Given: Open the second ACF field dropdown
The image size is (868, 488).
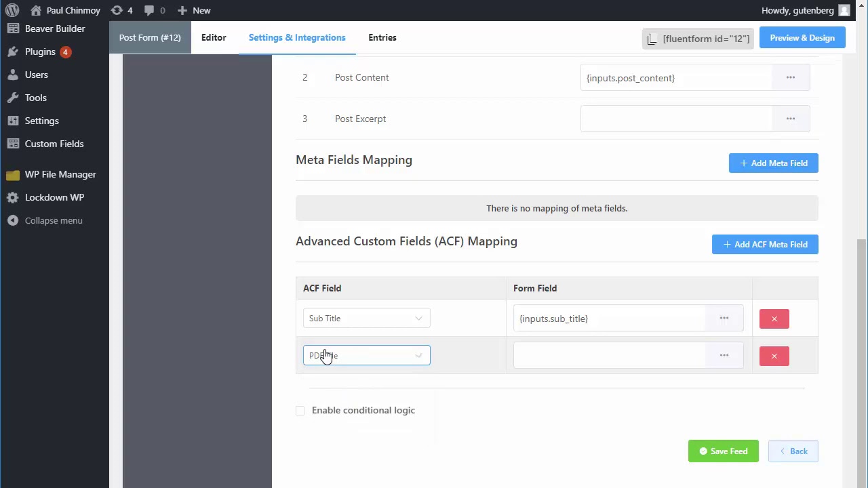Looking at the screenshot, I should click(x=366, y=355).
